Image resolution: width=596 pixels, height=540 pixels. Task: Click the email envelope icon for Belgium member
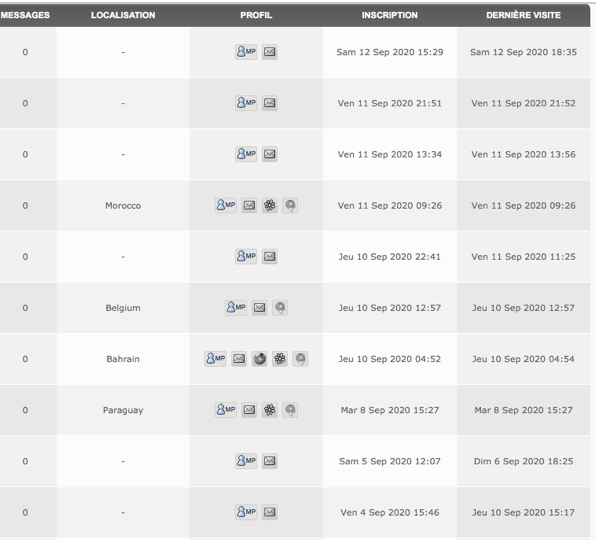[x=260, y=307]
